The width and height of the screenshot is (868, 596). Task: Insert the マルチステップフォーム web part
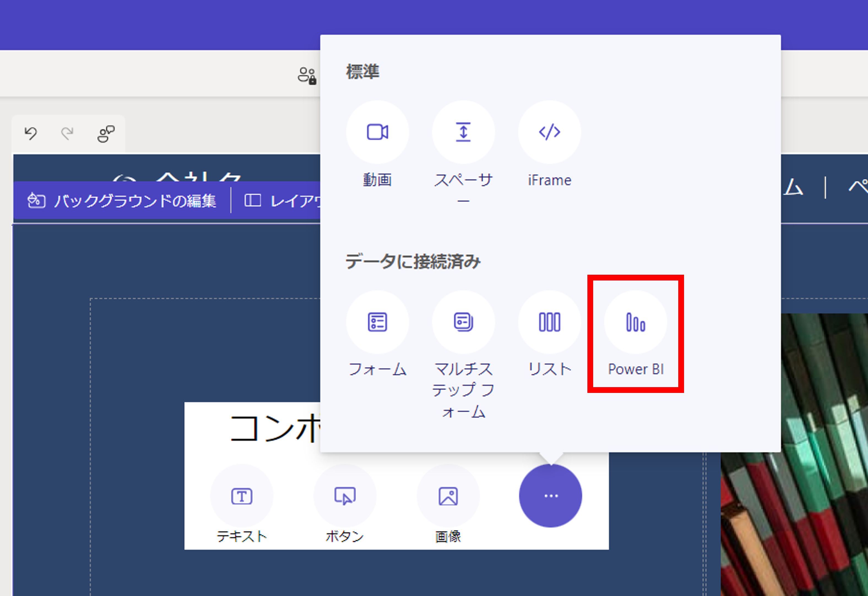coord(463,322)
